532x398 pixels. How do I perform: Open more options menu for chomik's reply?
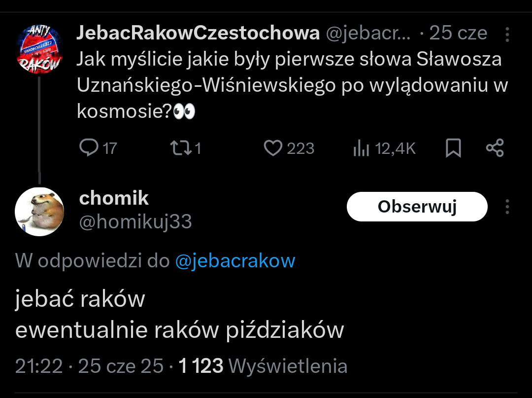(508, 207)
